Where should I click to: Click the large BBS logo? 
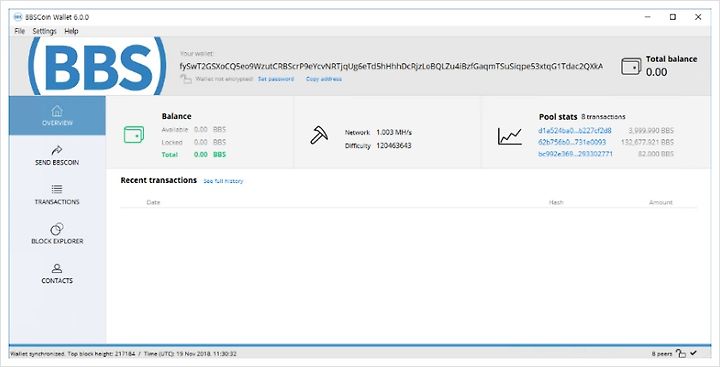point(97,66)
